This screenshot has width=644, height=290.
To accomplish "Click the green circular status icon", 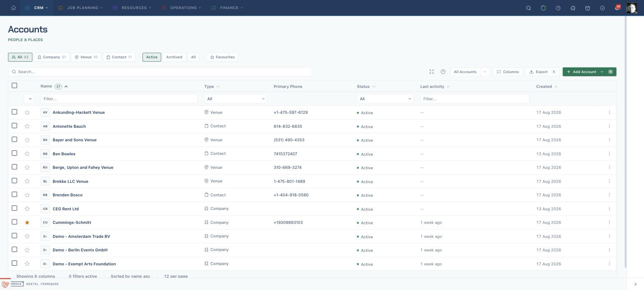I will 543,8.
